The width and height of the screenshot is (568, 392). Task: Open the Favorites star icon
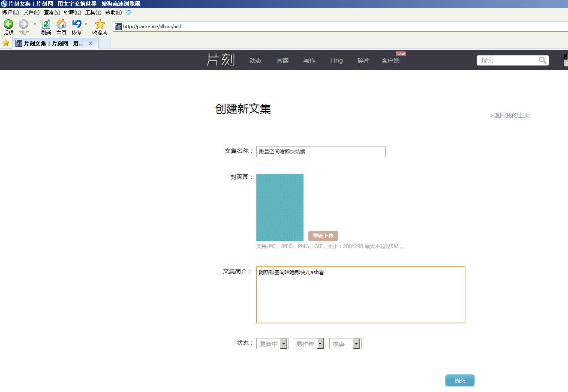(100, 24)
